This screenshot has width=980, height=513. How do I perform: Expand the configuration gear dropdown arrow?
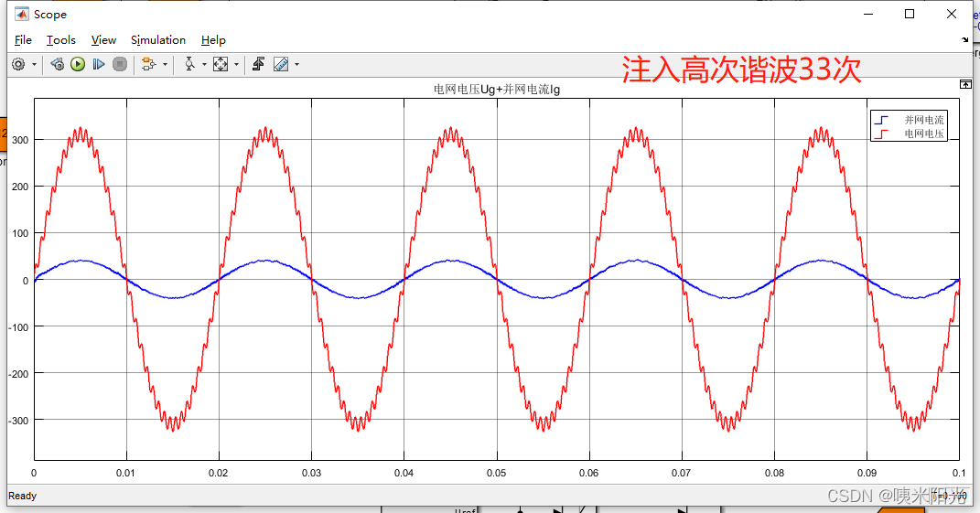pos(34,64)
